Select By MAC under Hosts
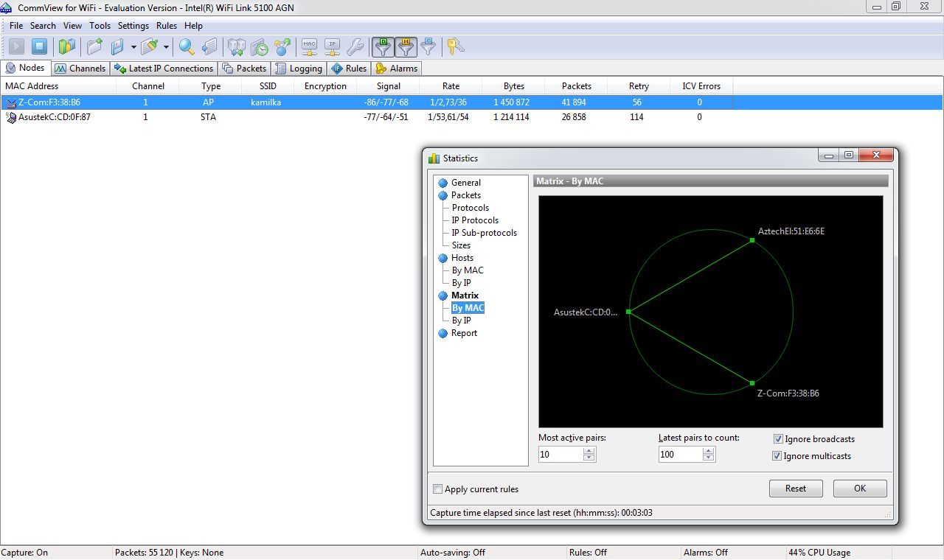 [x=468, y=270]
